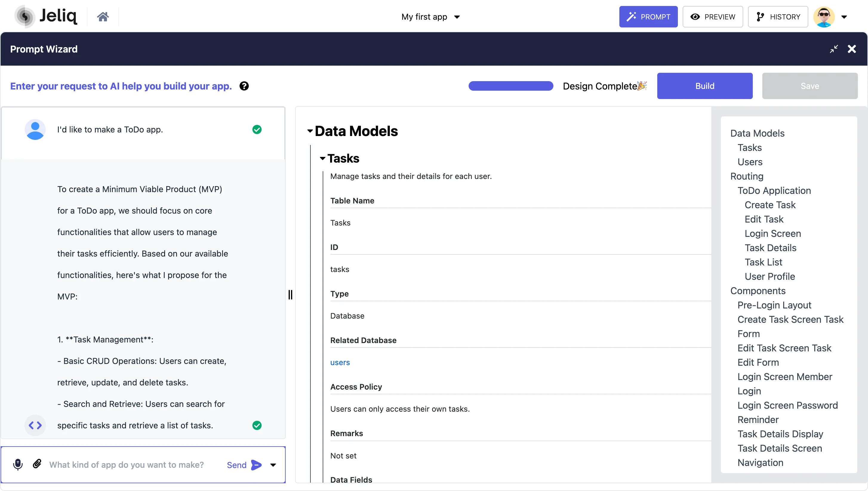Click the minimize Prompt Wizard arrows icon
Image resolution: width=868 pixels, height=491 pixels.
click(834, 49)
